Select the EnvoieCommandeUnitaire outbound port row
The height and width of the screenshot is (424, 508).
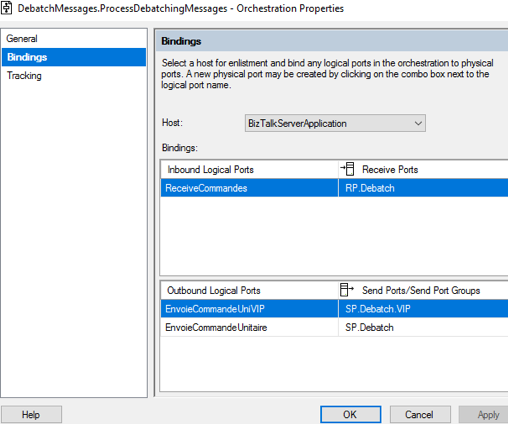tap(249, 327)
